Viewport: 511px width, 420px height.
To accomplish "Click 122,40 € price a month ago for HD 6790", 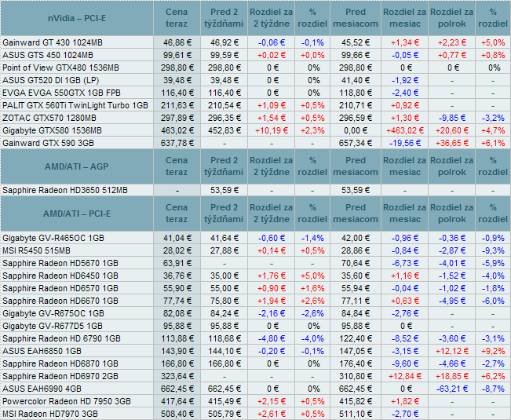I will [x=356, y=338].
